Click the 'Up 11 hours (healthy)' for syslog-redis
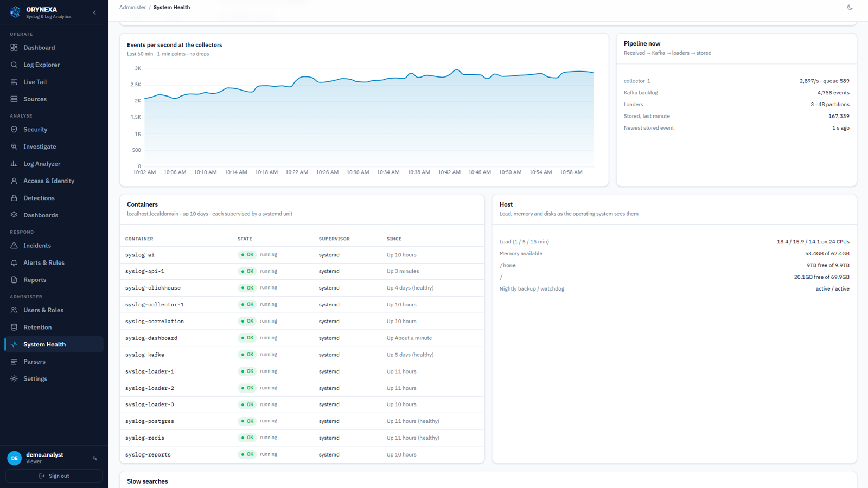The image size is (868, 488). pyautogui.click(x=413, y=438)
